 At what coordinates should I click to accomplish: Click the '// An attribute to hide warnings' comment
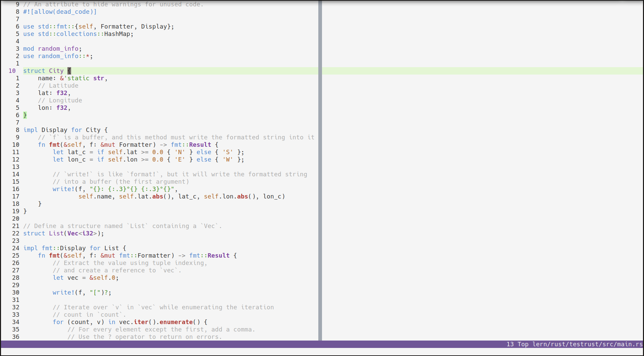point(113,4)
